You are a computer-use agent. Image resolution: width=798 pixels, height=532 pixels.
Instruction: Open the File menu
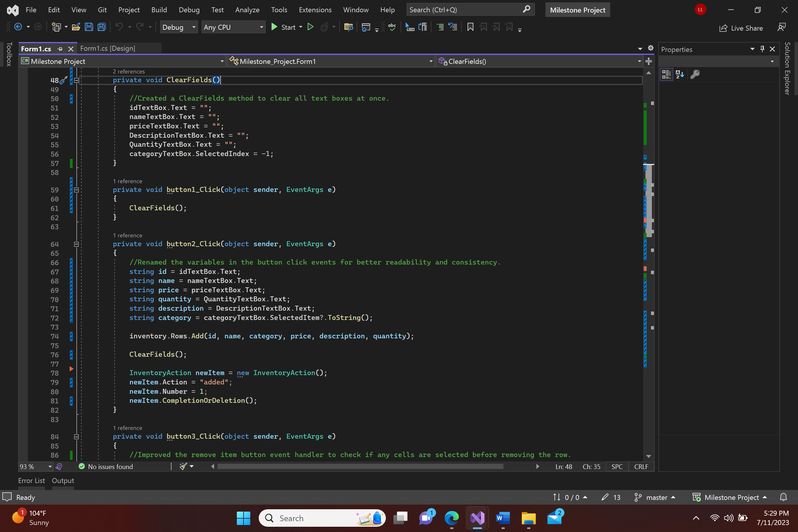tap(31, 10)
